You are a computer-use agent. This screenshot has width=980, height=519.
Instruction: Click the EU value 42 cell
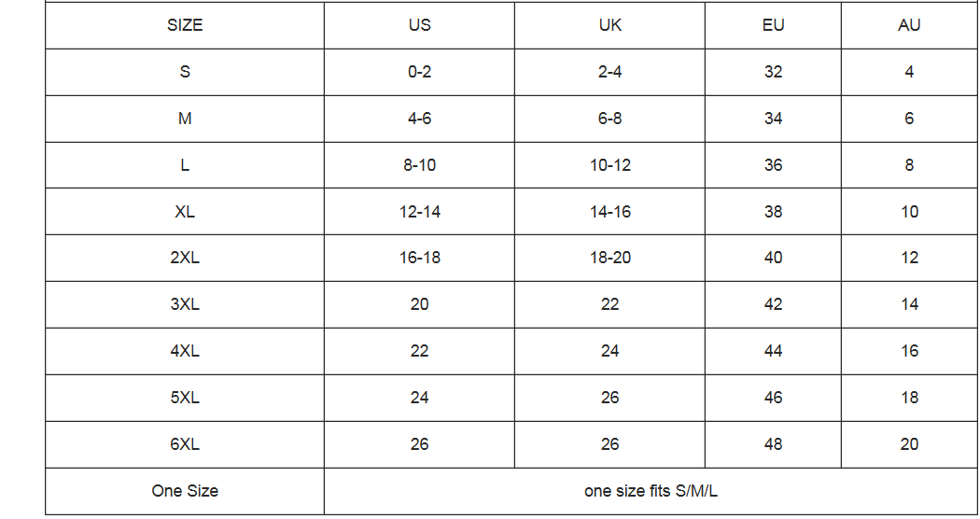click(773, 304)
